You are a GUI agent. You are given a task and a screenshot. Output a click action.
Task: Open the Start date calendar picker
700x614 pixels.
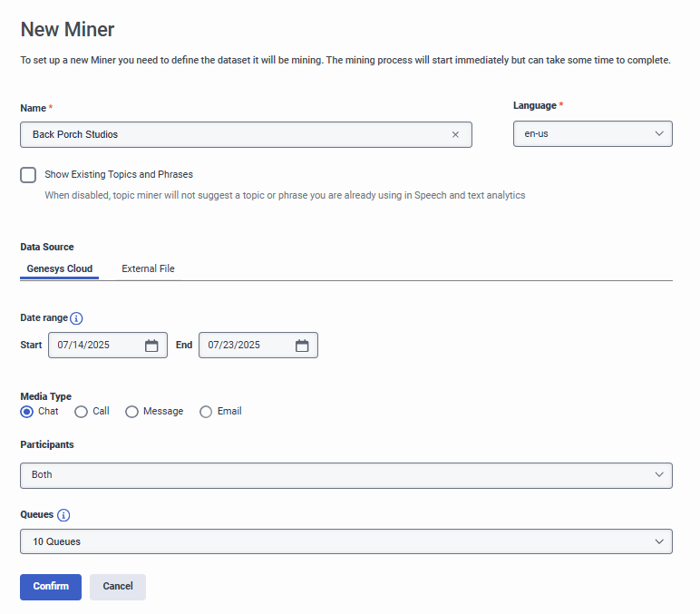click(151, 346)
